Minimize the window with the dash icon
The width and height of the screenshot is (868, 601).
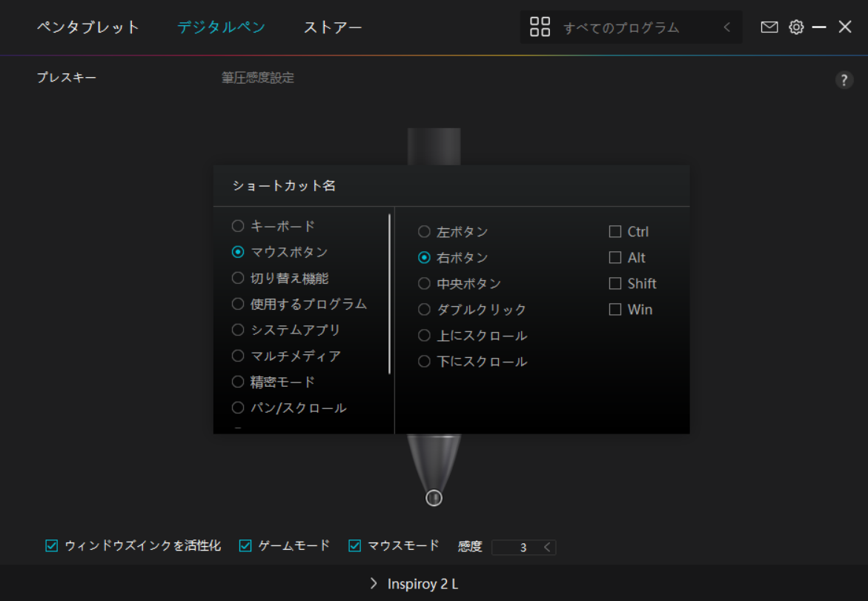(x=819, y=27)
